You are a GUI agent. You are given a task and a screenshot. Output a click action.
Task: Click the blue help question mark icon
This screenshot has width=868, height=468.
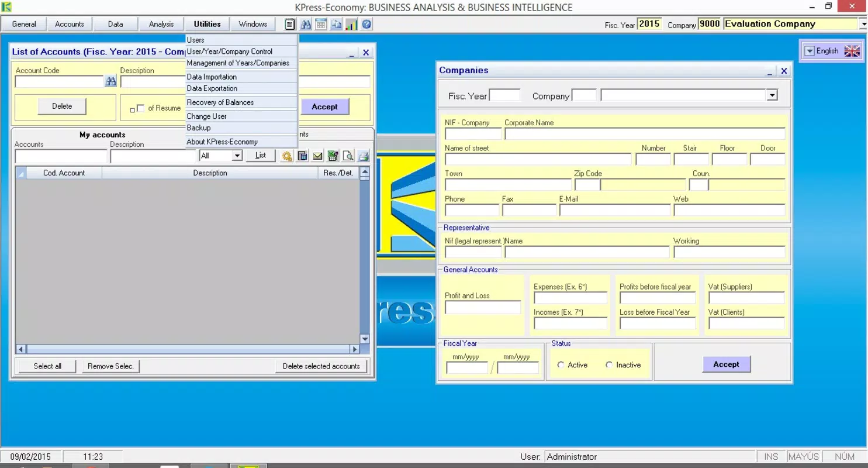pos(366,24)
